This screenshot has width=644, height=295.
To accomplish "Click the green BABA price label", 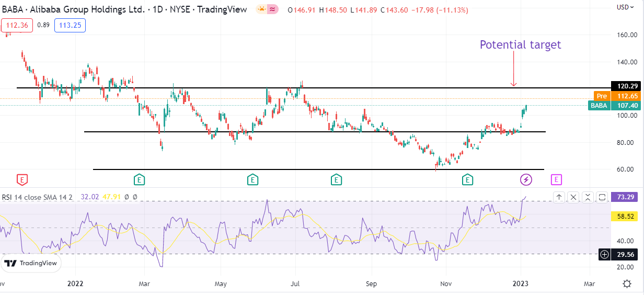I will click(x=614, y=105).
